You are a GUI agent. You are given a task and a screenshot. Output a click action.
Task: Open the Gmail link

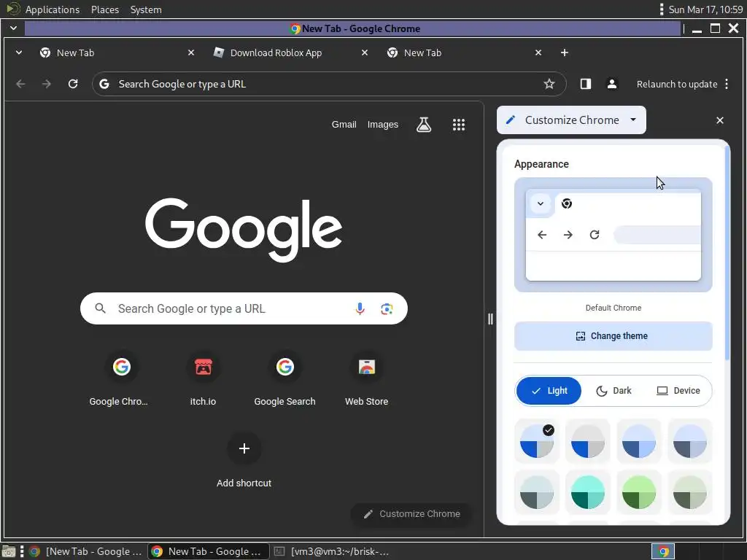coord(344,125)
